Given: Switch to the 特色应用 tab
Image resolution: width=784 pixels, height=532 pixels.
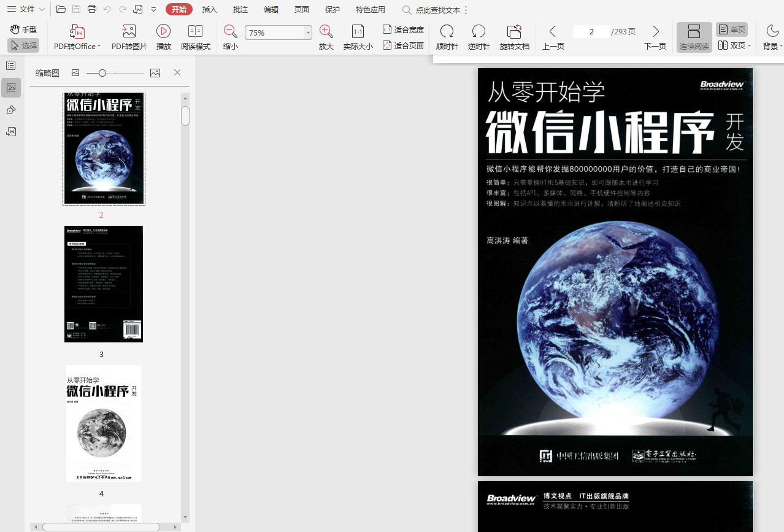Looking at the screenshot, I should coord(371,9).
